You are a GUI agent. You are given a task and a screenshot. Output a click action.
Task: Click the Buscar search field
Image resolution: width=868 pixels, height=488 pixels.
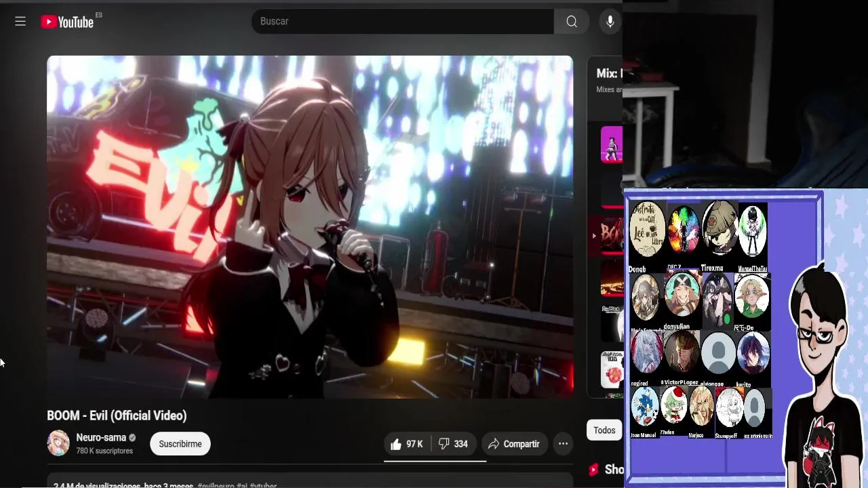pyautogui.click(x=403, y=22)
